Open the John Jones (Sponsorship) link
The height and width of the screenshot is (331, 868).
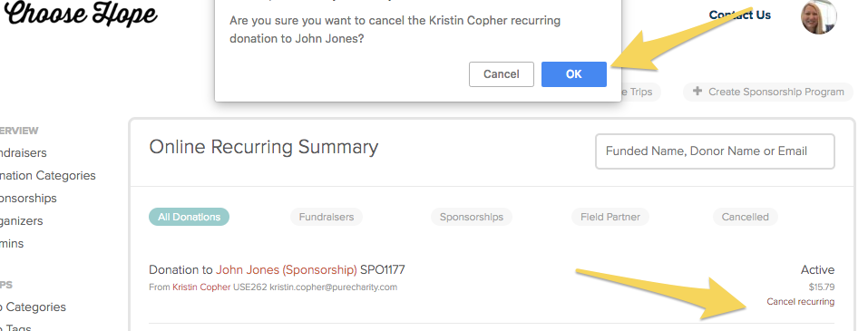(287, 270)
